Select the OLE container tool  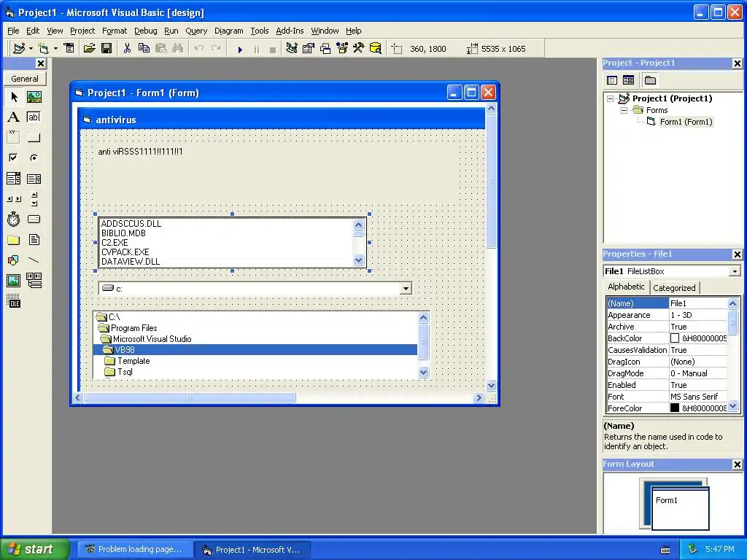click(x=14, y=301)
